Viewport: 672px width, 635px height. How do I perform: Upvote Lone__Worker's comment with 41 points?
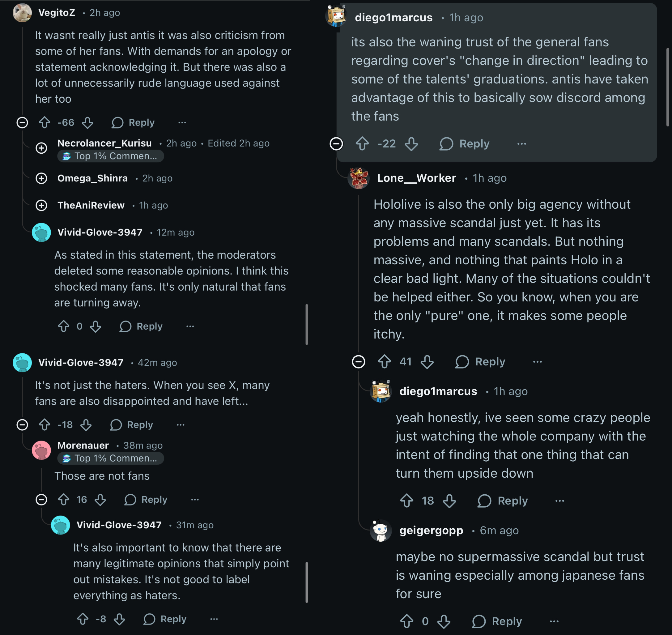(385, 361)
